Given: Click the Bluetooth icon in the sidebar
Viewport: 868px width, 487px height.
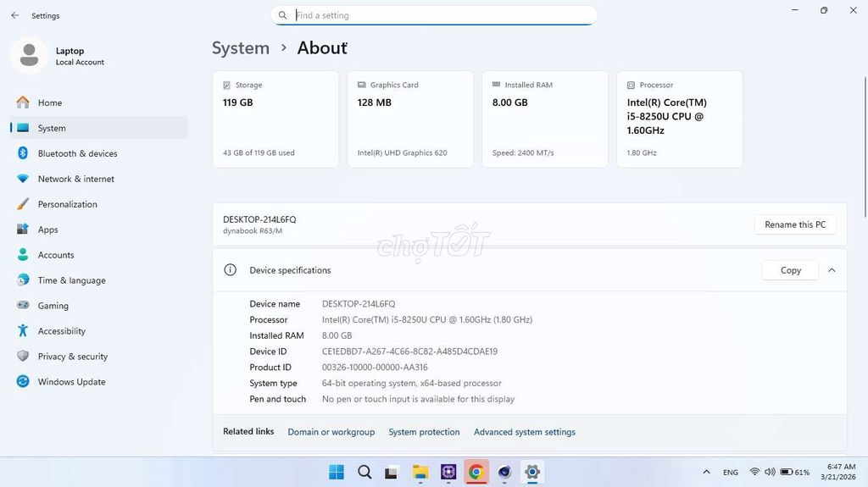Looking at the screenshot, I should tap(23, 153).
